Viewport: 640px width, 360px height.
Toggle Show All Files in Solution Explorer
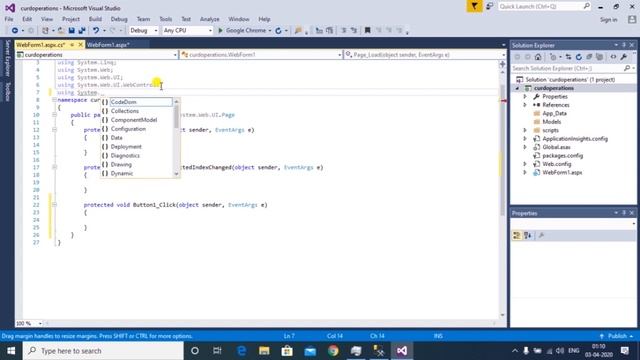[599, 57]
